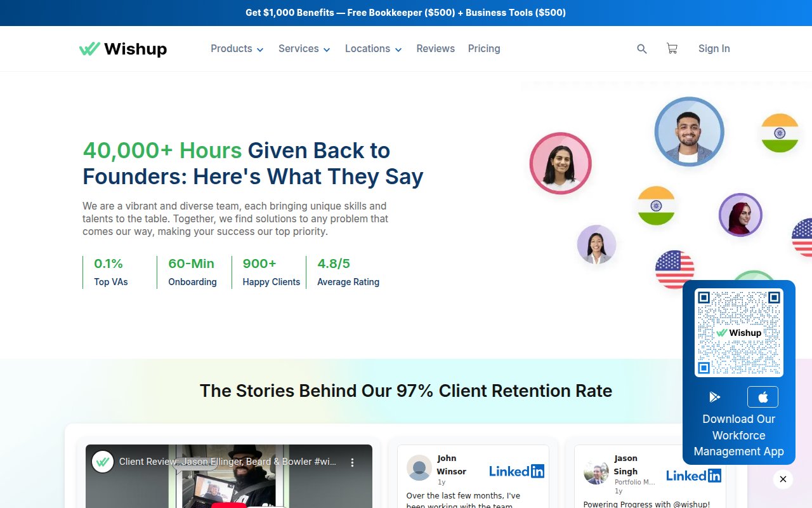The image size is (812, 508).
Task: Select the Apple App Store icon
Action: click(x=763, y=396)
